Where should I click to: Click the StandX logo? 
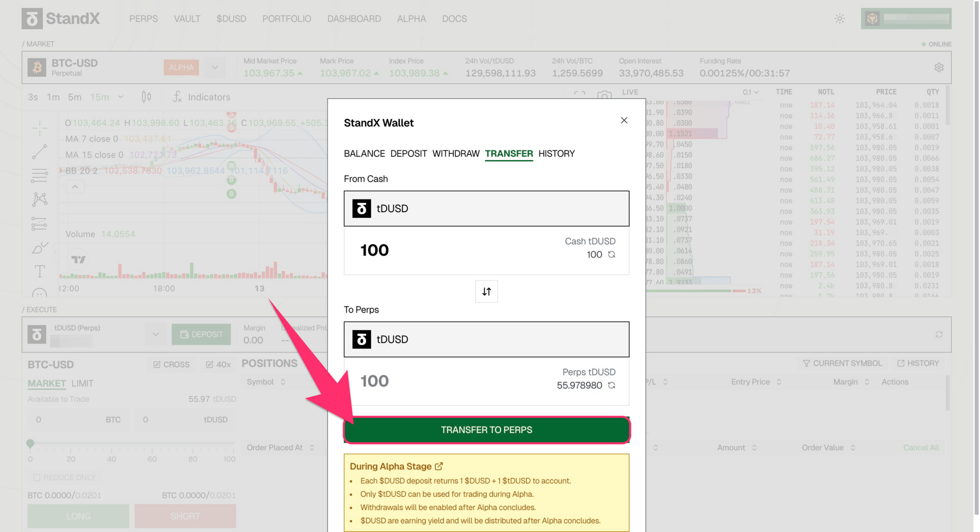click(61, 19)
